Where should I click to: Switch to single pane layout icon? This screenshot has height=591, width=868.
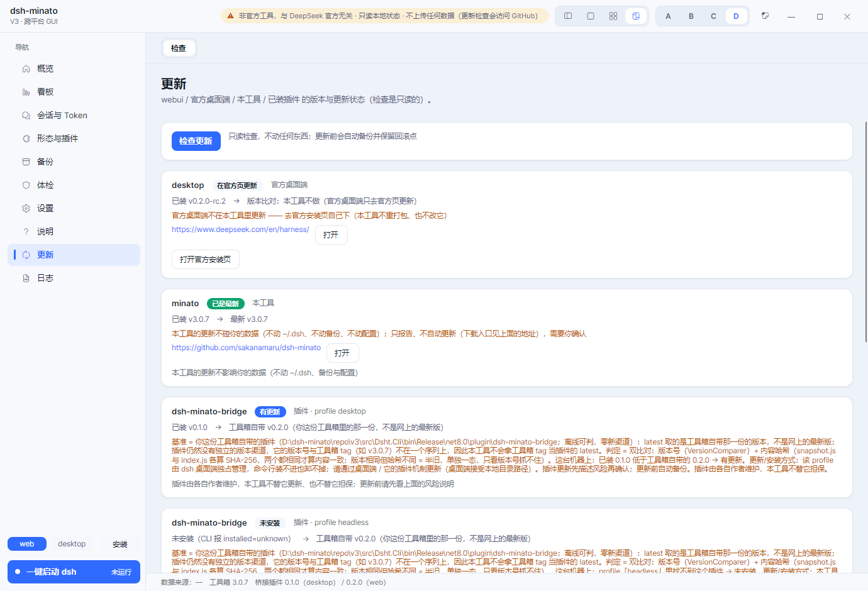(x=591, y=16)
